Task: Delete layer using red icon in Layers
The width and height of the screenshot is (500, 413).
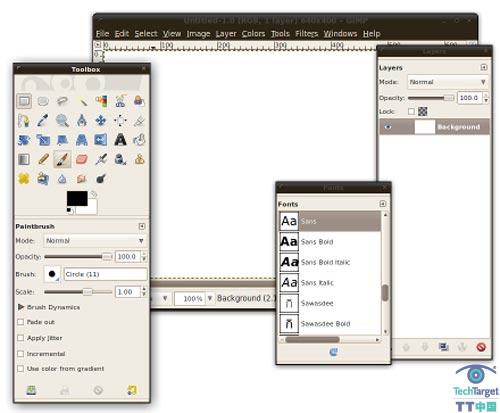Action: coord(481,347)
